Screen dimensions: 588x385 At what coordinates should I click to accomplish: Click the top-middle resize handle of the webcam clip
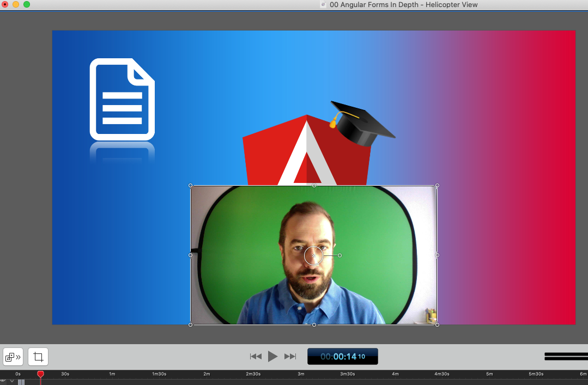314,186
